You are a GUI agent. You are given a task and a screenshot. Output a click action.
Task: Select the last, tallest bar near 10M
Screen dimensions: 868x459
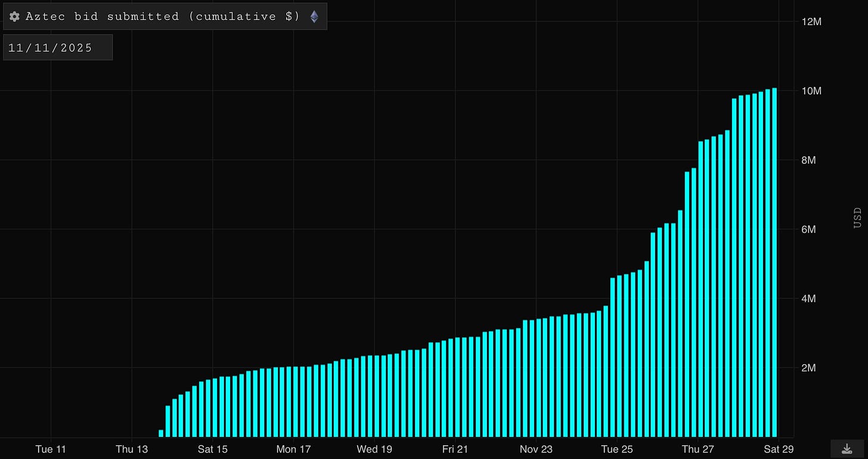[774, 262]
